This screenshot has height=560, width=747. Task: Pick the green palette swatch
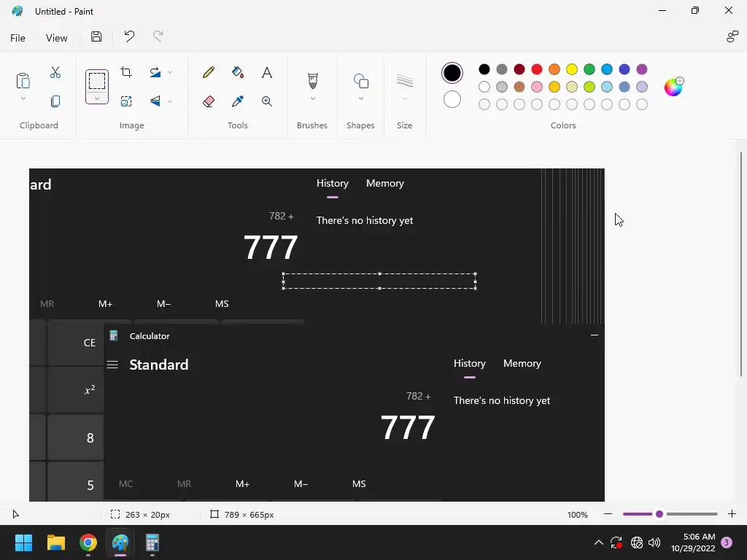click(x=589, y=69)
